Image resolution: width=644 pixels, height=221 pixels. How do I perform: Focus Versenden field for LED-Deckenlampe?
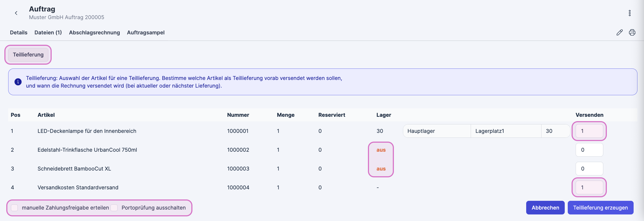coord(589,131)
